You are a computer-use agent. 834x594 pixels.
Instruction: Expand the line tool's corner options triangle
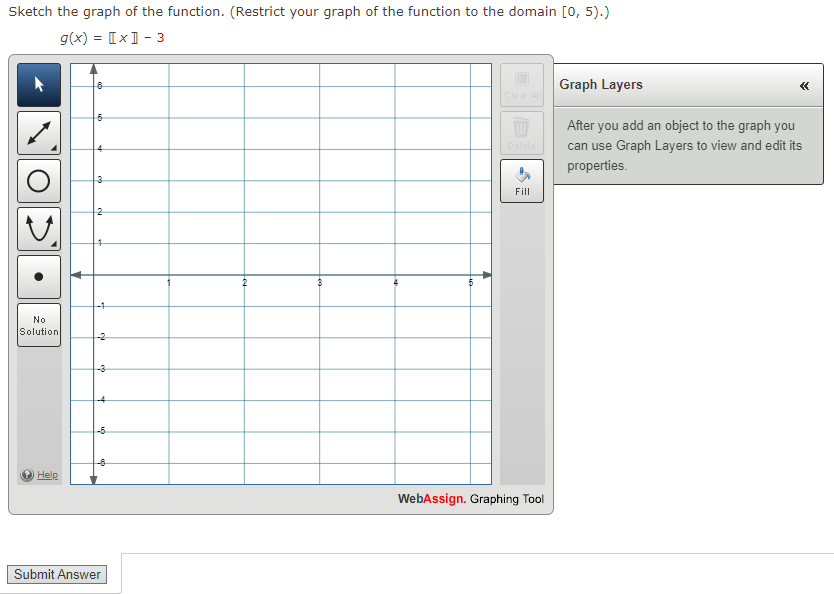pos(55,148)
